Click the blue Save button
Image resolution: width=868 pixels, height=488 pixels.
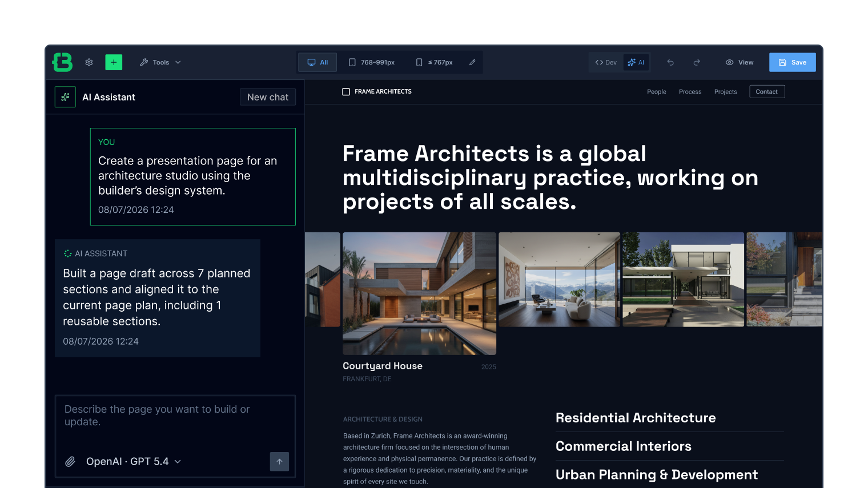[793, 62]
